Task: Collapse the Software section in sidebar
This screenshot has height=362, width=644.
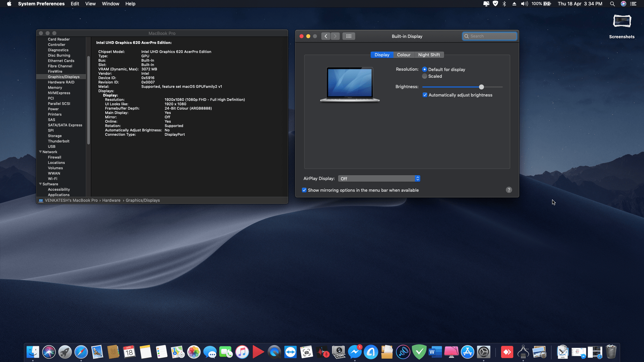Action: pos(41,184)
